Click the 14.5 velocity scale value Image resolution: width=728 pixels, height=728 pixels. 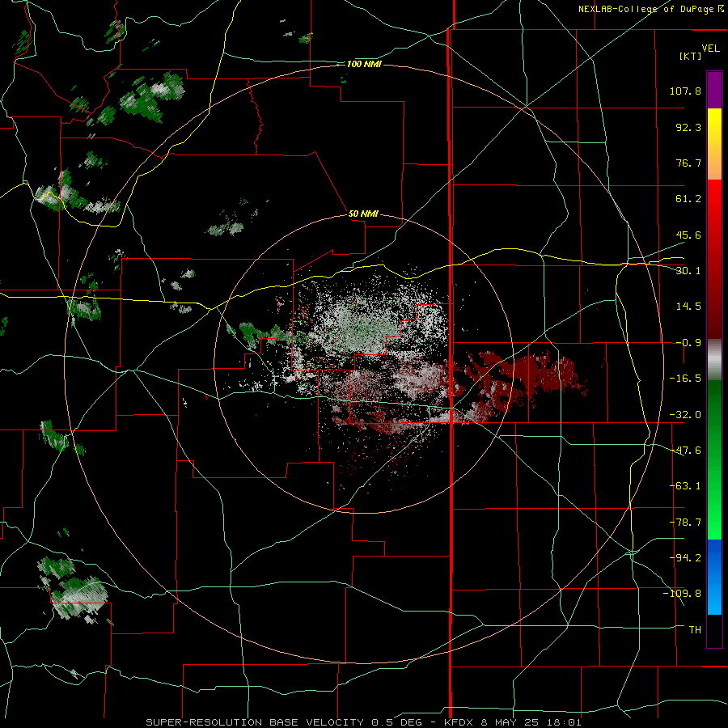click(688, 307)
